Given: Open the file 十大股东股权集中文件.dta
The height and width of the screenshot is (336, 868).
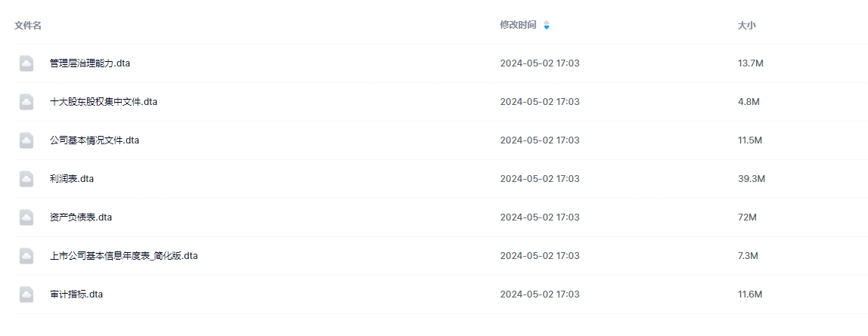Looking at the screenshot, I should click(x=104, y=102).
